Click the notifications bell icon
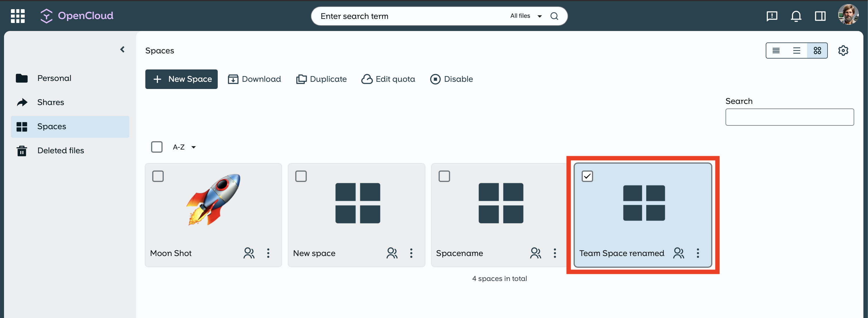Viewport: 868px width, 318px height. click(x=796, y=16)
